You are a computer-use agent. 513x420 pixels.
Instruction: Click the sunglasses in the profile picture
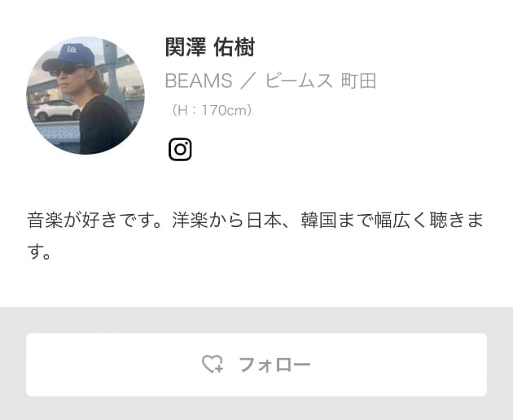pos(65,70)
